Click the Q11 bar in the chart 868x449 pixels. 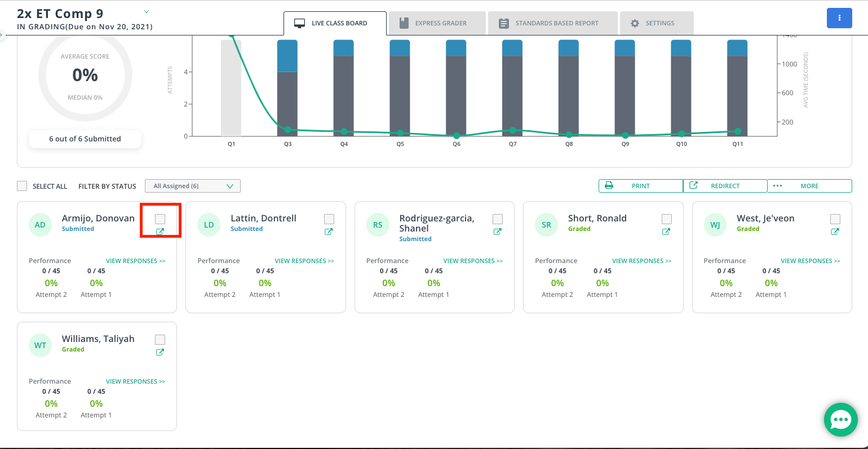tap(737, 88)
